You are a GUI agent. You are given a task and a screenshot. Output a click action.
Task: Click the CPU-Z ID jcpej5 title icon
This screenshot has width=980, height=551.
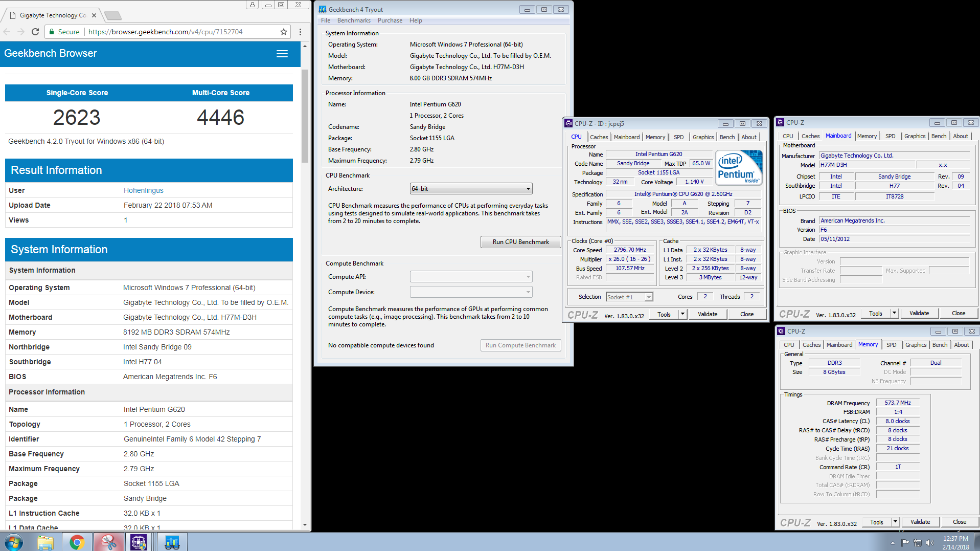tap(568, 123)
